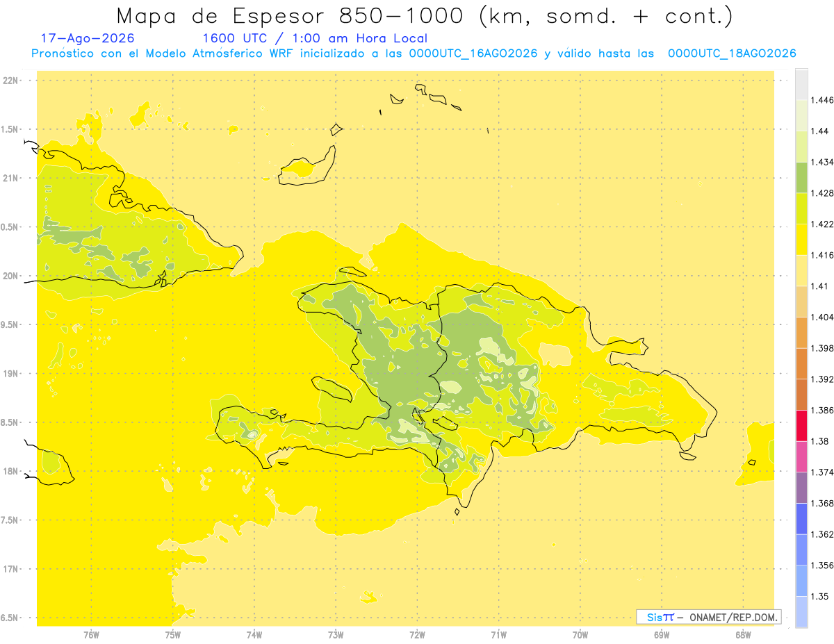The image size is (834, 644).
Task: Click the 76W longitude label
Action: (91, 634)
